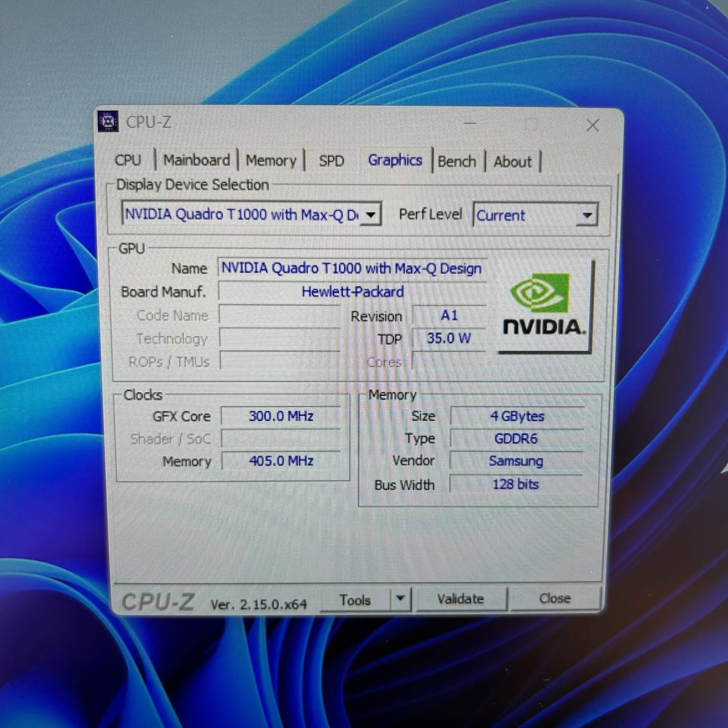Viewport: 728px width, 728px height.
Task: Click the Memory clock 405.0 MHz value
Action: click(x=281, y=461)
